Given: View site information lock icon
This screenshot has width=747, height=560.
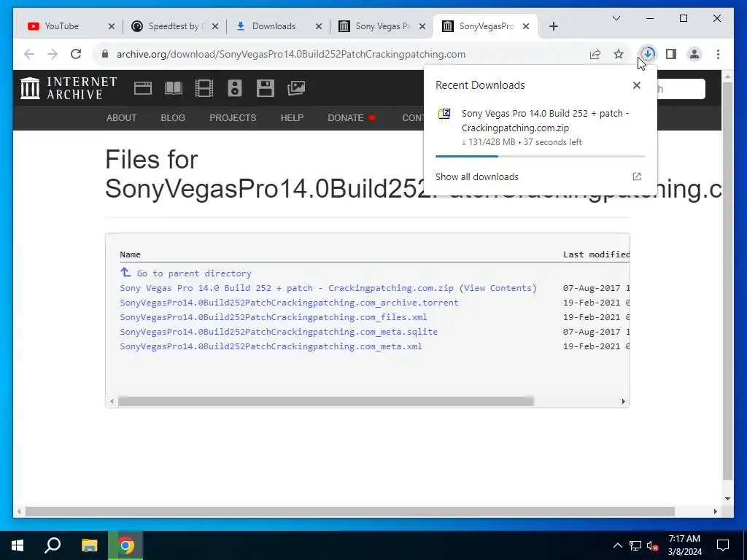Looking at the screenshot, I should [x=105, y=54].
